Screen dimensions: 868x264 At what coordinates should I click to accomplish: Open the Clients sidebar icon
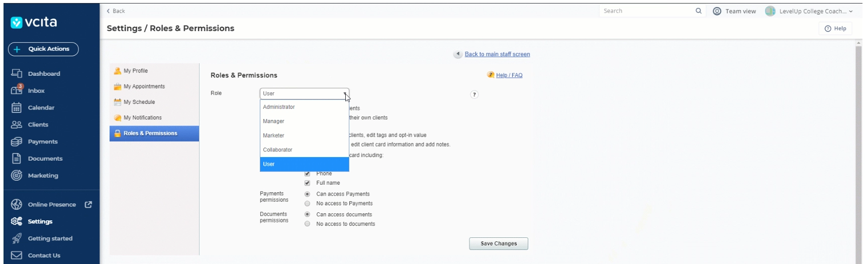(x=17, y=124)
